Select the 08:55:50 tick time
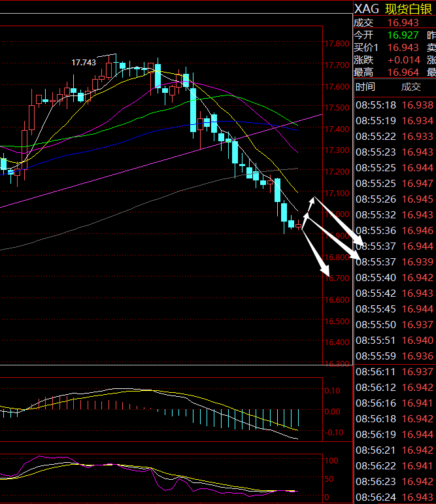The height and width of the screenshot is (504, 436). pos(376,325)
